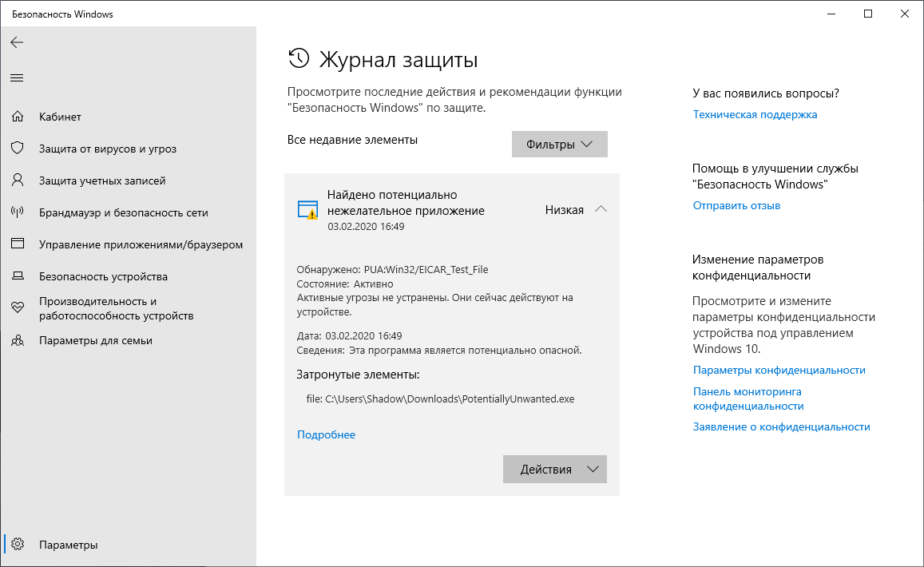Select the Защита учетных записей person icon

(x=16, y=180)
